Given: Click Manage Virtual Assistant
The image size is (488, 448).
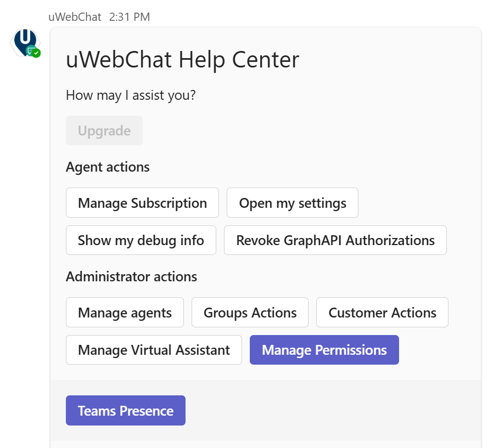Looking at the screenshot, I should click(x=154, y=350).
